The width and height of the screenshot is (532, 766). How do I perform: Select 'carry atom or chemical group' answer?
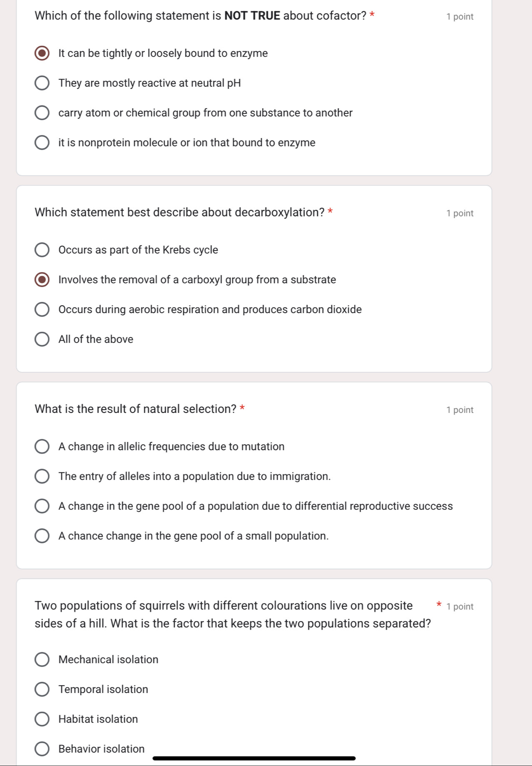[x=42, y=113]
